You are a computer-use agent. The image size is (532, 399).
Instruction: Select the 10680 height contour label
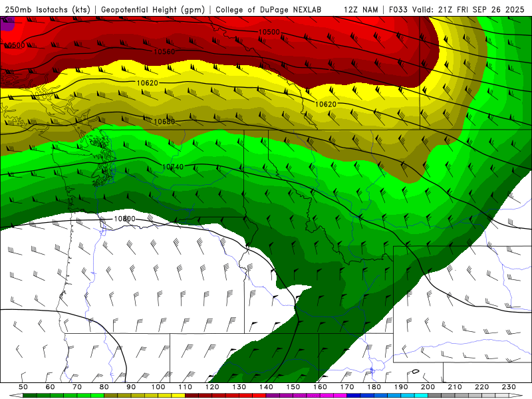pyautogui.click(x=164, y=122)
